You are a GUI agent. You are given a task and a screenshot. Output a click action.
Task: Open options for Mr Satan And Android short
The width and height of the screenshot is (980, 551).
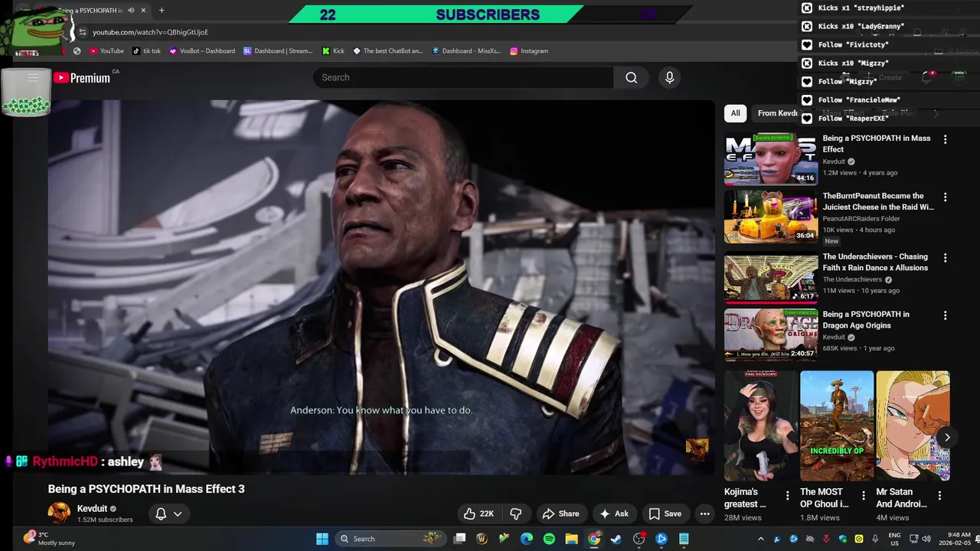pos(939,496)
